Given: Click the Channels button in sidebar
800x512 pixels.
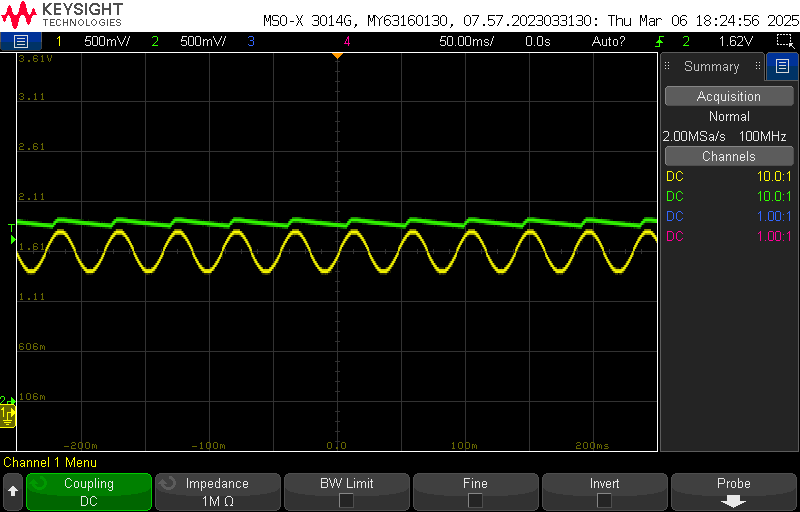Looking at the screenshot, I should [x=729, y=157].
